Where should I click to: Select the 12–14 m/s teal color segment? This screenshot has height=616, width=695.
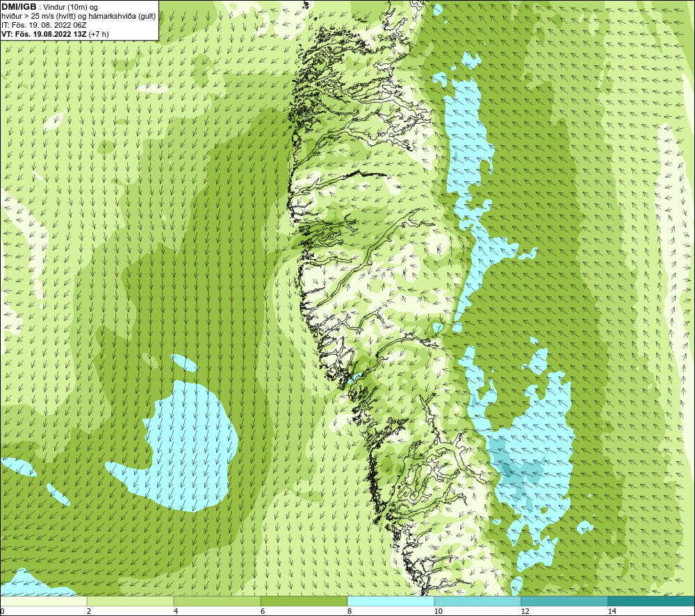564,601
